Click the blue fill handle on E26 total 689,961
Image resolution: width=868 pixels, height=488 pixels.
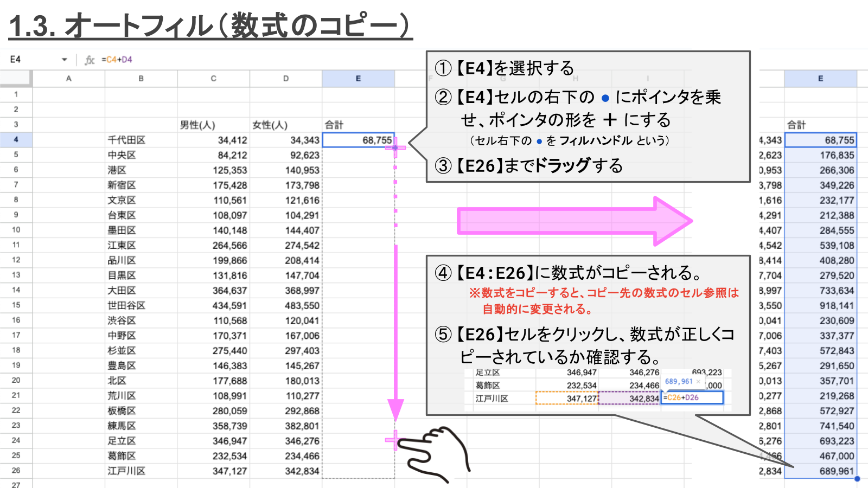(858, 477)
